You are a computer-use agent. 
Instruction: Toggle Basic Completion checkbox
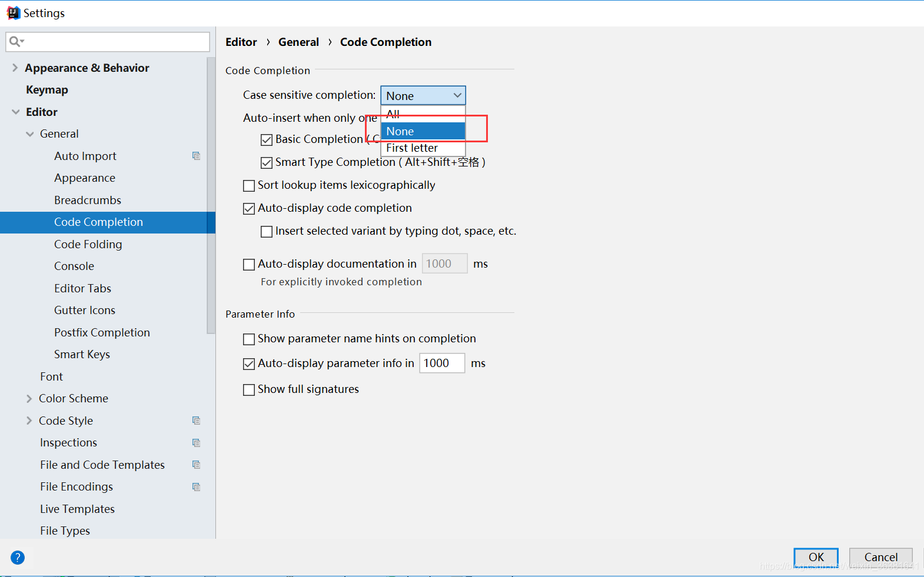(267, 140)
